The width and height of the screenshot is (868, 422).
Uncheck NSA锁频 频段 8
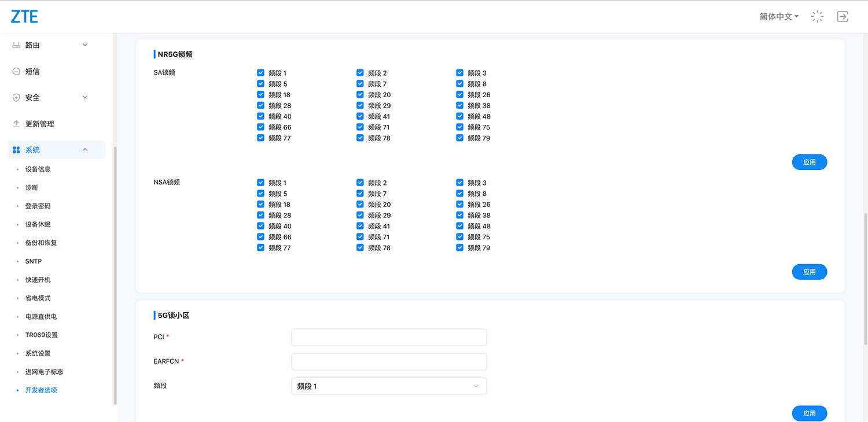[459, 194]
